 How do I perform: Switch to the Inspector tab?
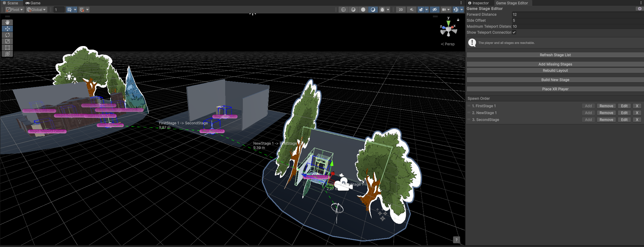pyautogui.click(x=478, y=3)
